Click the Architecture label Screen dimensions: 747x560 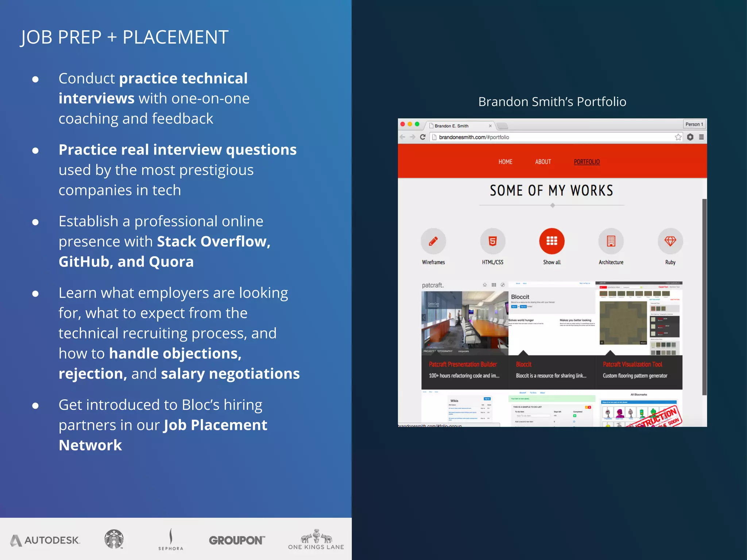pos(611,262)
